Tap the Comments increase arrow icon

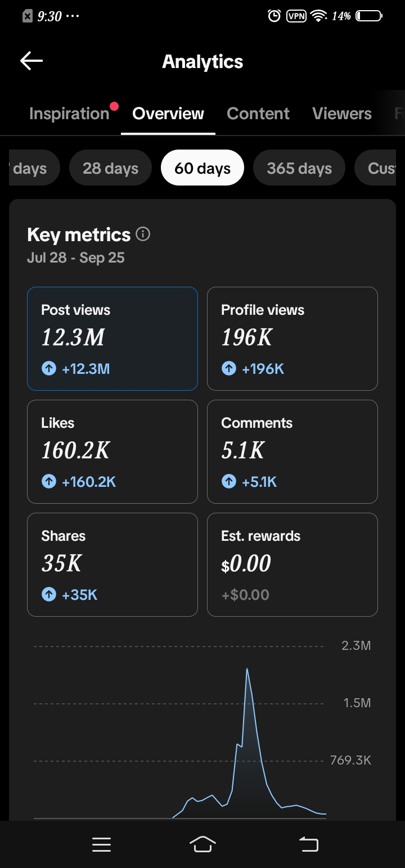point(229,482)
